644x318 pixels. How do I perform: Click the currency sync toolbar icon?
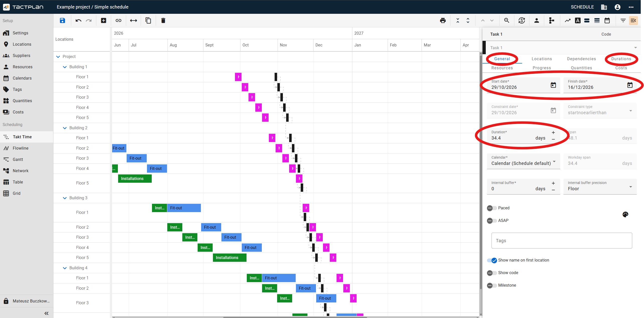point(522,21)
